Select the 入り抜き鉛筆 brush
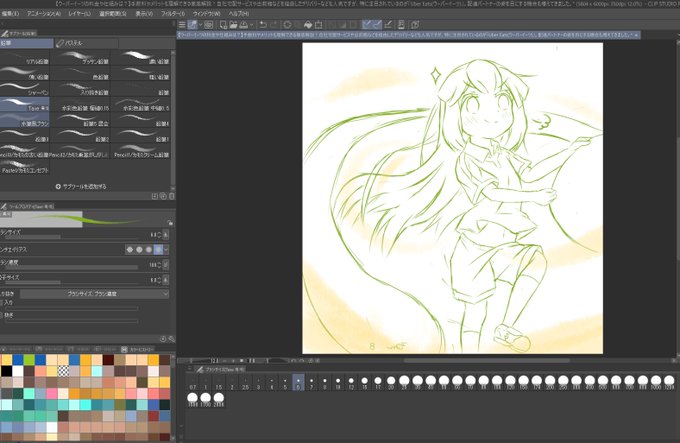680x443 pixels. pos(80,89)
